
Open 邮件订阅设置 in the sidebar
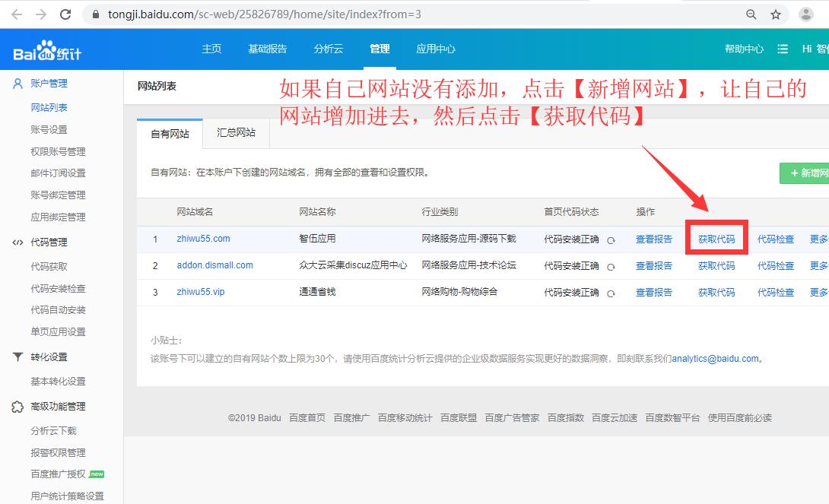coord(58,173)
